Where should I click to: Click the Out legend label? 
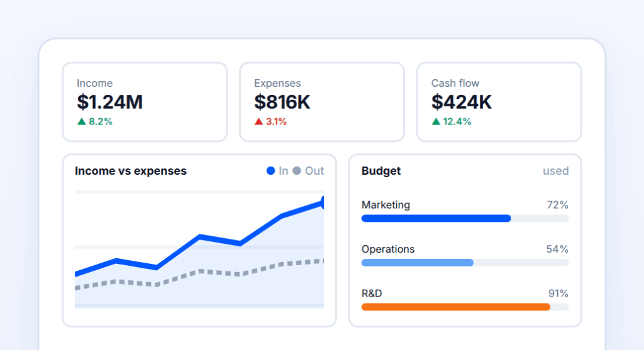pos(314,171)
